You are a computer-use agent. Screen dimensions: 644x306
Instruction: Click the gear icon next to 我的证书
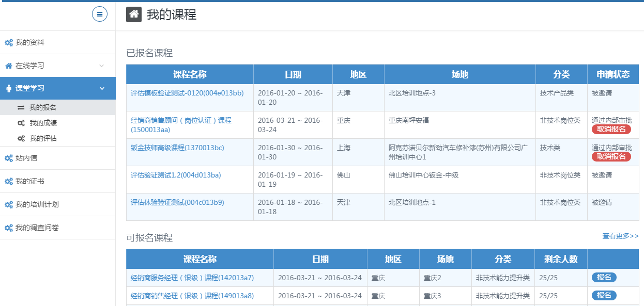pos(8,181)
